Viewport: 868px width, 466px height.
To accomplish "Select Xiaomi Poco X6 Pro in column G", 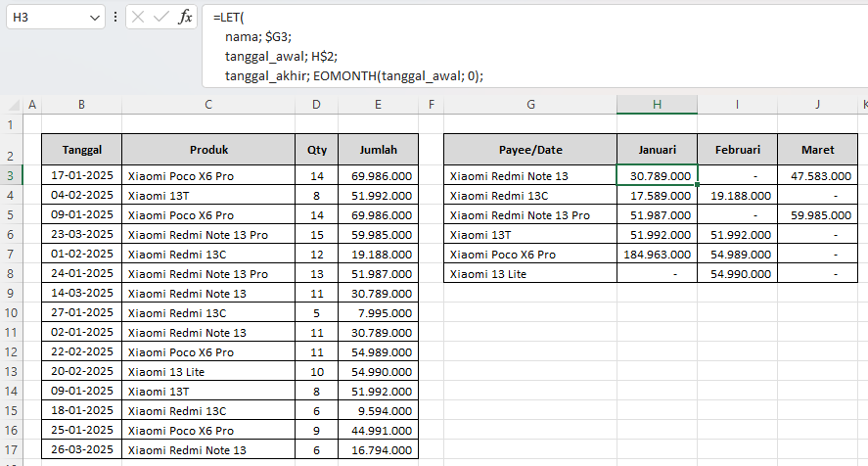I will (530, 254).
